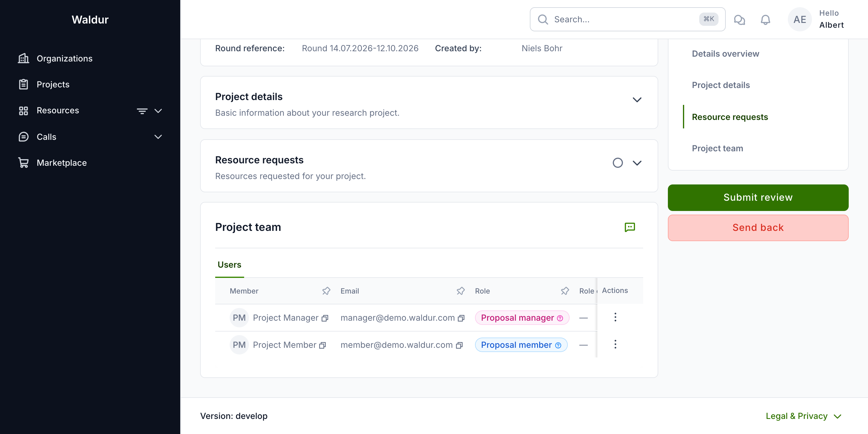Click the Proposal manager role help icon
The image size is (868, 434).
point(560,318)
